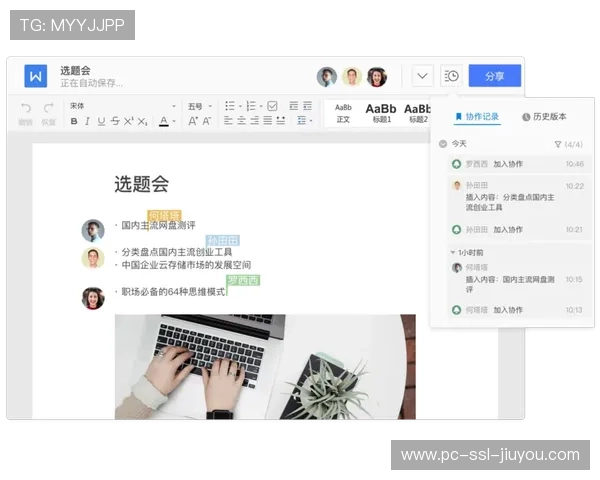600x480 pixels.
Task: Apply superscript formatting
Action: (129, 121)
